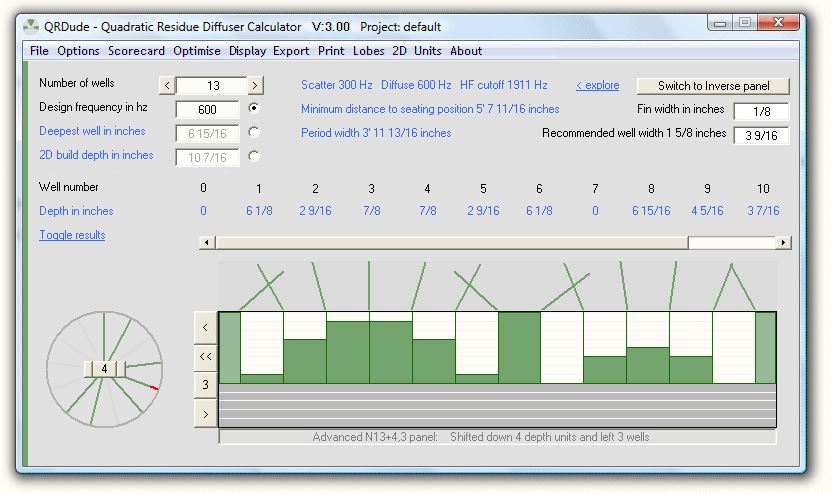831x494 pixels.
Task: Click Switch to Inverse panel button
Action: point(713,86)
